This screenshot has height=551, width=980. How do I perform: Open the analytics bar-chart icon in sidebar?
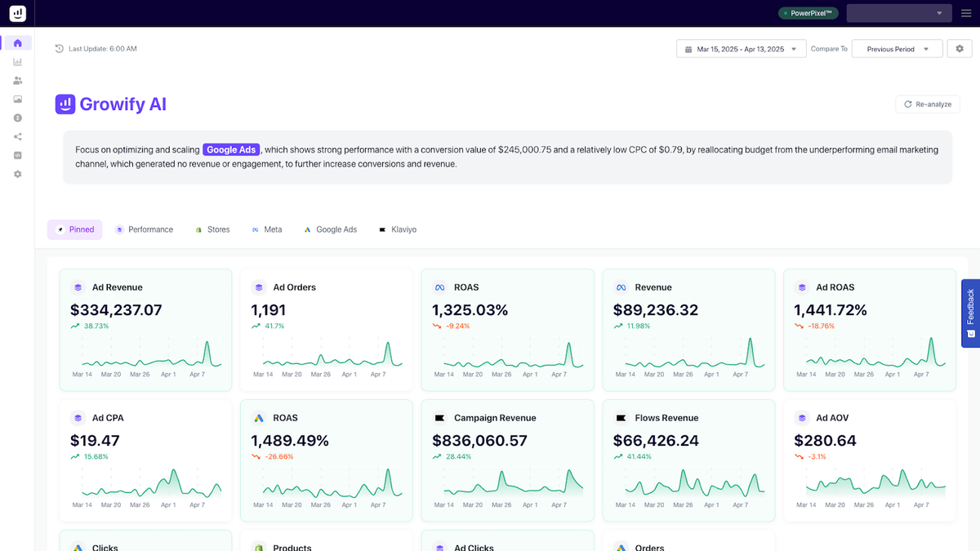click(17, 61)
